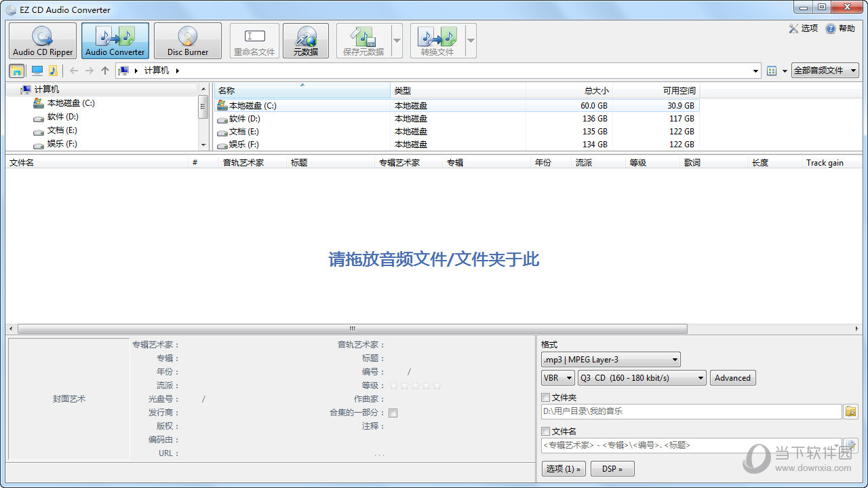Expand the address bar path dropdown

pyautogui.click(x=756, y=71)
